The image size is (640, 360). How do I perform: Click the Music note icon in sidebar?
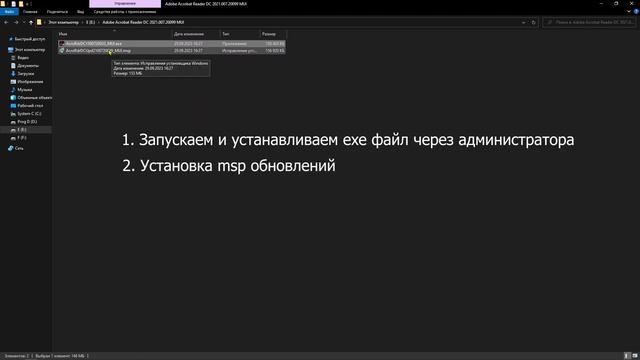point(13,90)
